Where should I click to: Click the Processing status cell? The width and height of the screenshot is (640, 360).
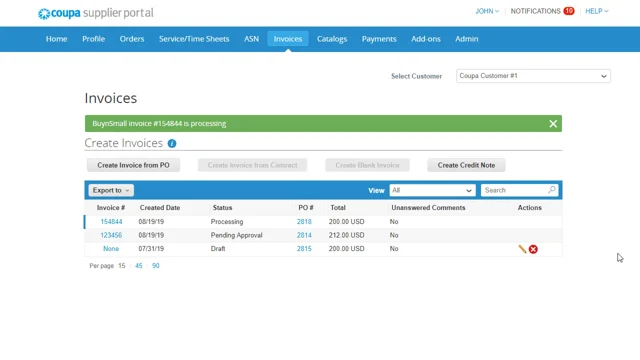tap(227, 222)
